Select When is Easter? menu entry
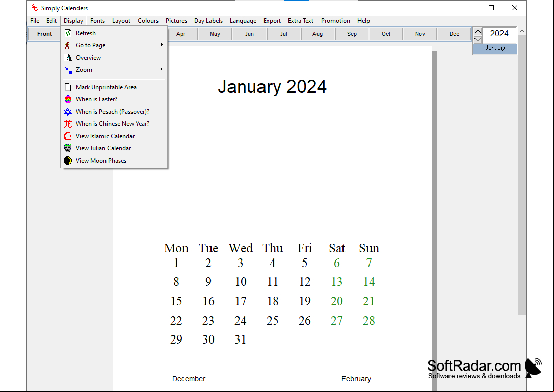The width and height of the screenshot is (554, 392). tap(114, 100)
